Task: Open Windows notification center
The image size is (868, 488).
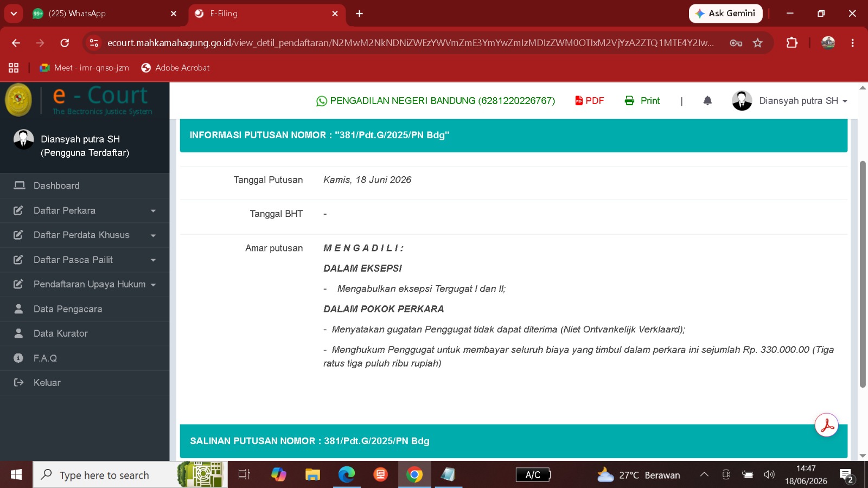Action: pos(847,476)
